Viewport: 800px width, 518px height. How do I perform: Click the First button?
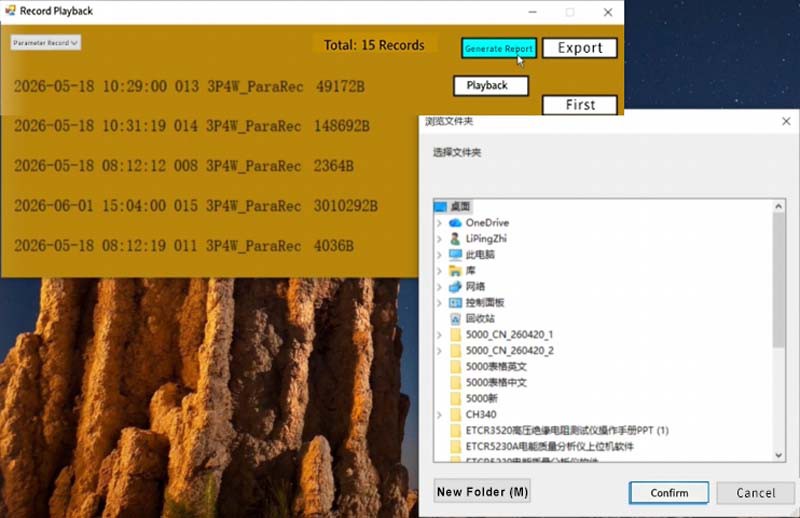coord(580,105)
